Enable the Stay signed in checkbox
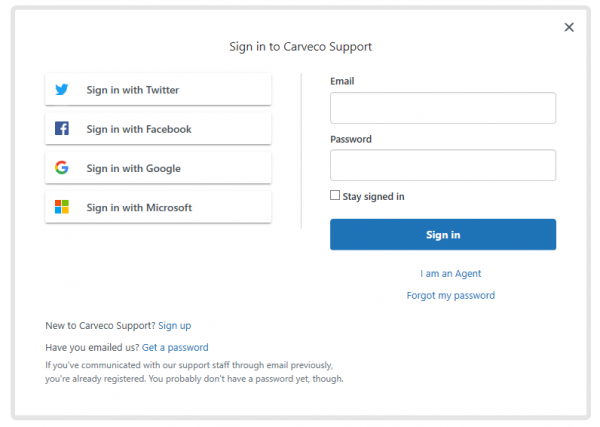 click(335, 196)
